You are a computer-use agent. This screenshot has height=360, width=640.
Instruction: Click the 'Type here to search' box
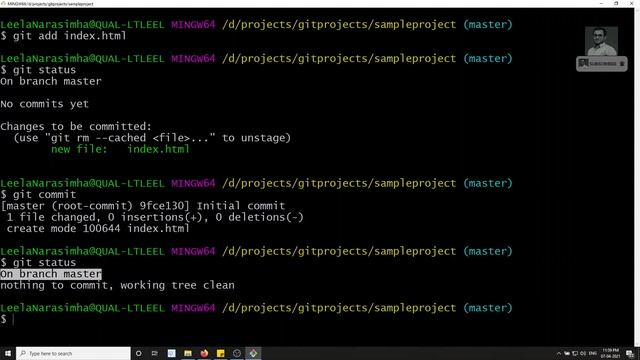73,353
